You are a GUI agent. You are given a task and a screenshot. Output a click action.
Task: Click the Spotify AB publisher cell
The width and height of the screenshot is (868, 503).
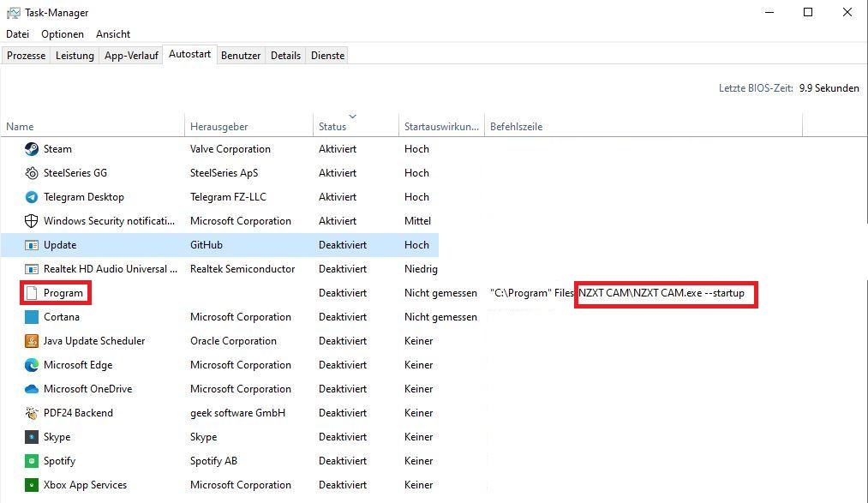coord(213,461)
